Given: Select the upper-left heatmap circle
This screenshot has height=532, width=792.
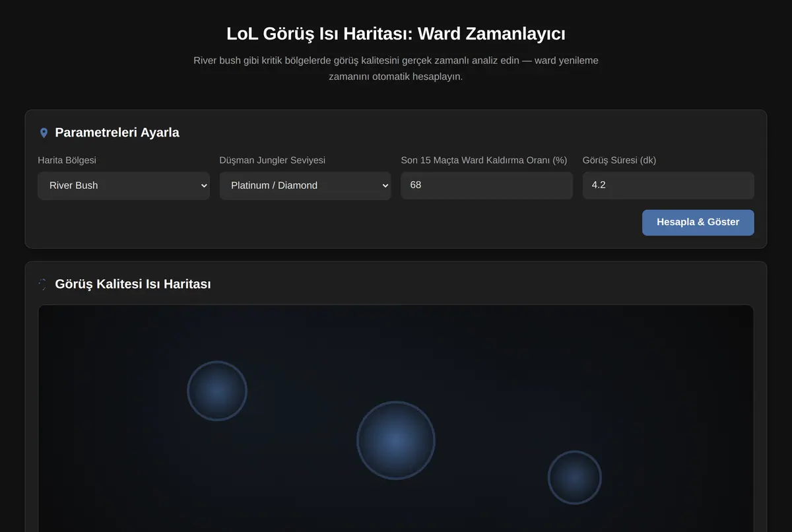Looking at the screenshot, I should (217, 391).
